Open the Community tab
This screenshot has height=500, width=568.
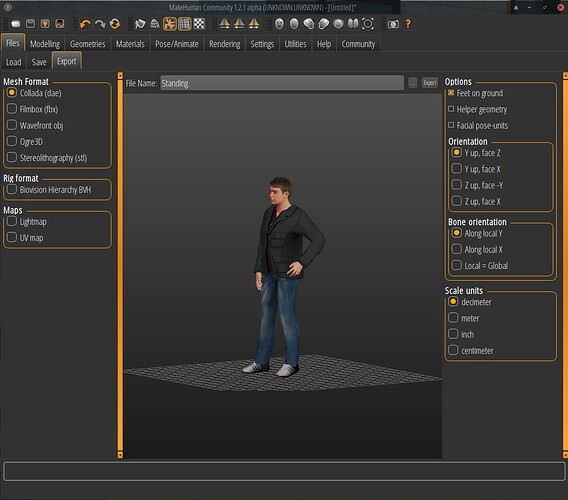tap(358, 44)
